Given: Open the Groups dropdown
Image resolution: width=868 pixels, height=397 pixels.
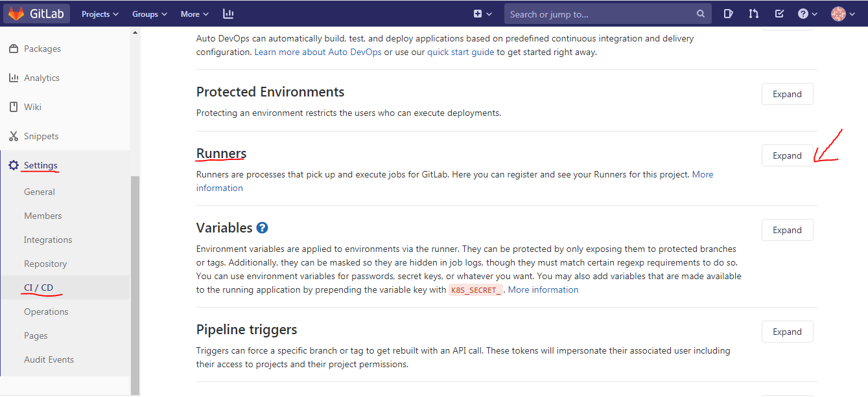Looking at the screenshot, I should pos(148,13).
